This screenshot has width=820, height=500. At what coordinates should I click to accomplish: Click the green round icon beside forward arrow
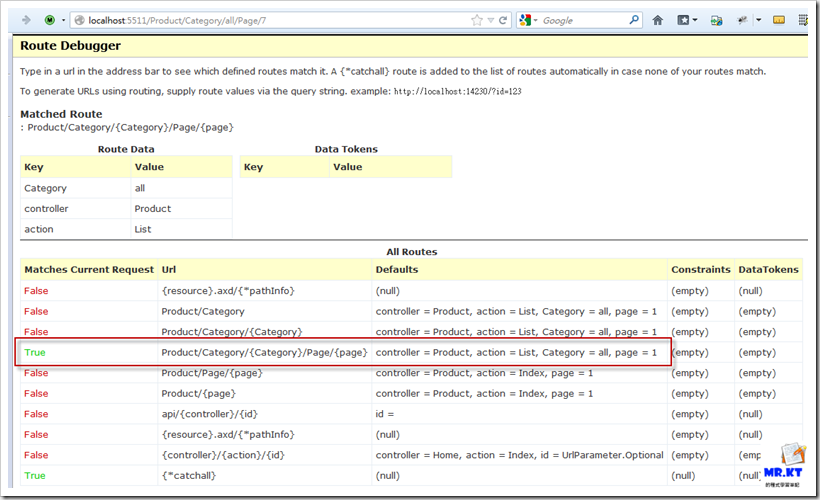[50, 20]
